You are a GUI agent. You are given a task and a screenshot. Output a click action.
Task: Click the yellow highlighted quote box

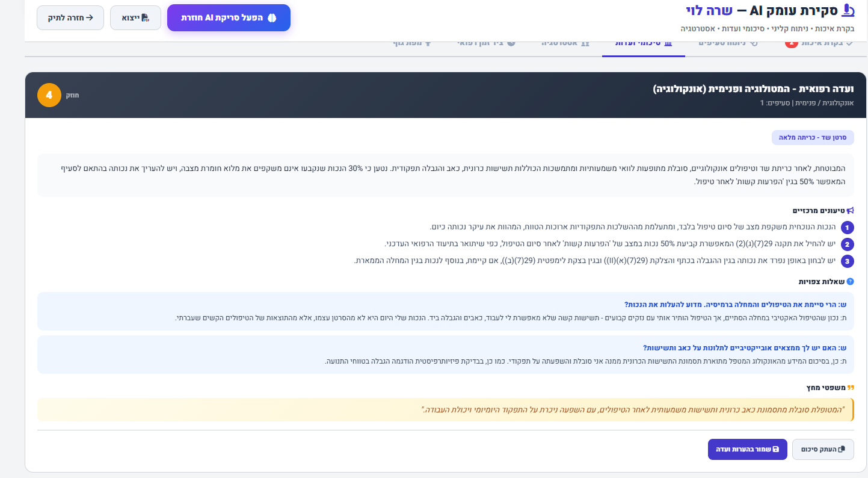pyautogui.click(x=445, y=409)
